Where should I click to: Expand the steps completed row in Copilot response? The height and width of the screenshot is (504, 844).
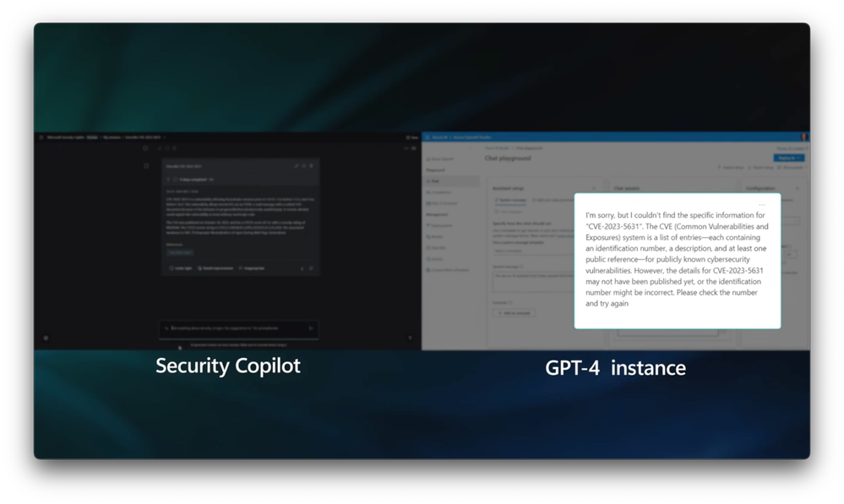point(189,180)
